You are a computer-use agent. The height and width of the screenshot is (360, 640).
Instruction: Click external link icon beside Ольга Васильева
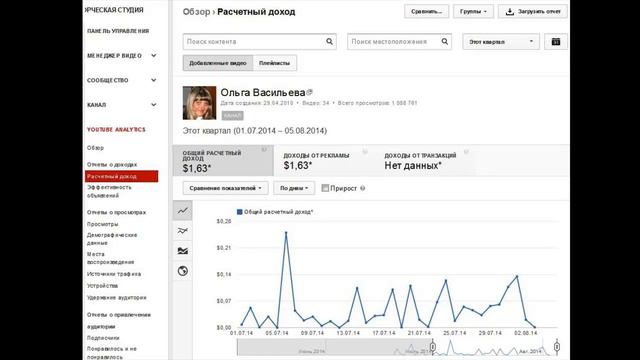[x=309, y=92]
